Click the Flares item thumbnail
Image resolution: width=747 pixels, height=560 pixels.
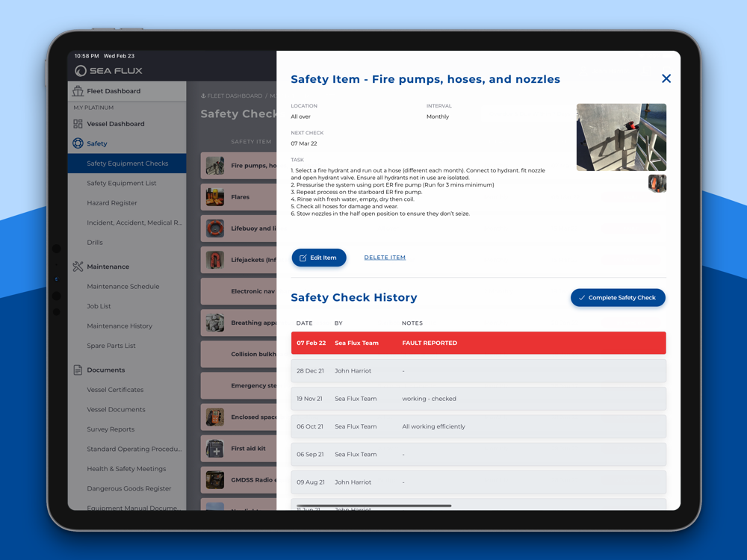click(x=215, y=197)
